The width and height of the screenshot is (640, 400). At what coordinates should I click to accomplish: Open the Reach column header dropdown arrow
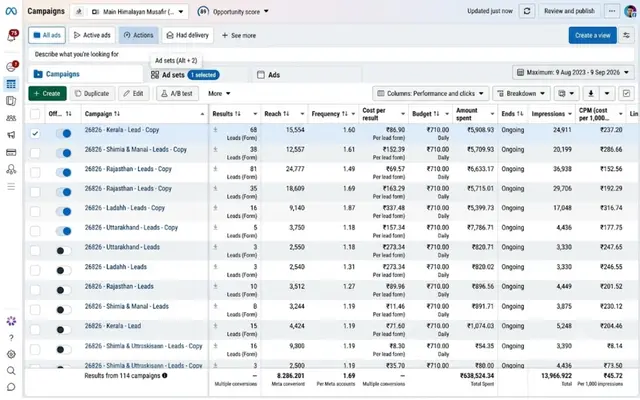[x=302, y=114]
